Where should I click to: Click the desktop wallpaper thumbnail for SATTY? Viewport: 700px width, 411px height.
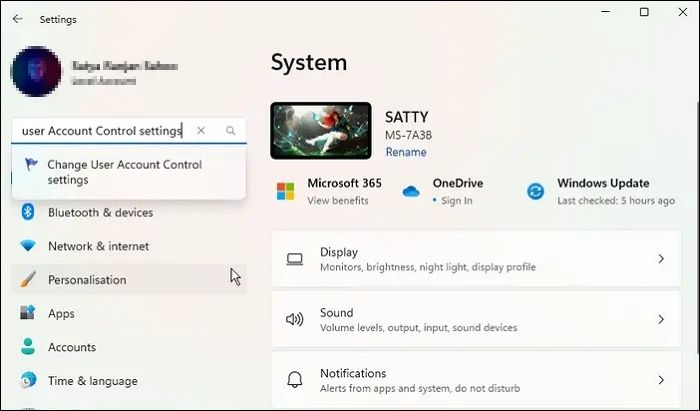click(x=321, y=130)
